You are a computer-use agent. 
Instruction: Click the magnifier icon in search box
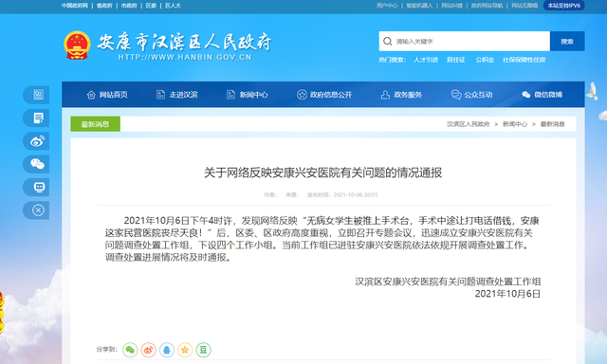tap(388, 42)
